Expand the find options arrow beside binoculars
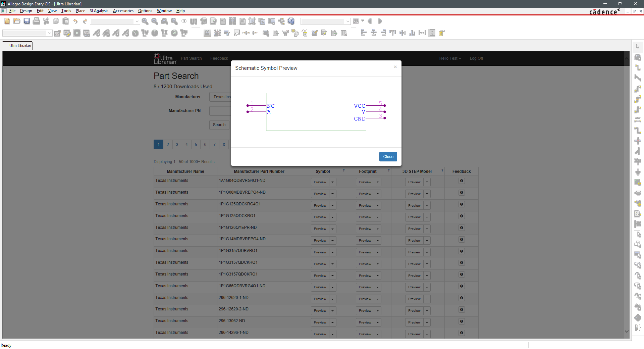The height and width of the screenshot is (349, 644). point(363,21)
